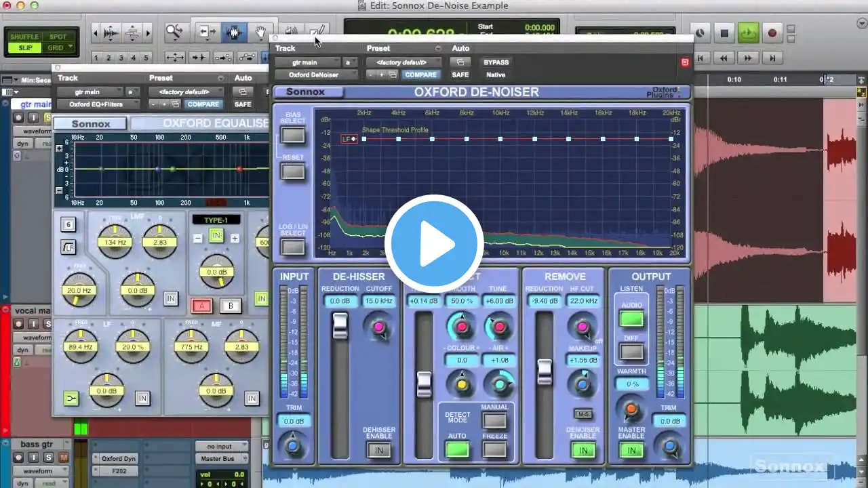
Task: Toggle Denoiser Enable IN button
Action: [x=583, y=450]
